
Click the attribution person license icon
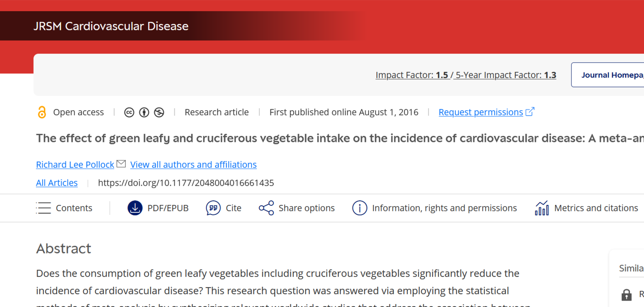(144, 112)
